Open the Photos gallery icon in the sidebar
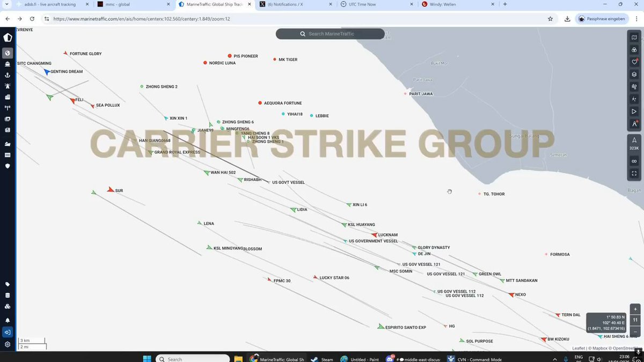The image size is (644, 362). [x=8, y=119]
